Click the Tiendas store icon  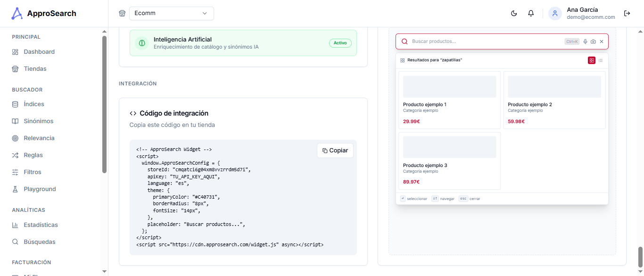click(x=15, y=69)
